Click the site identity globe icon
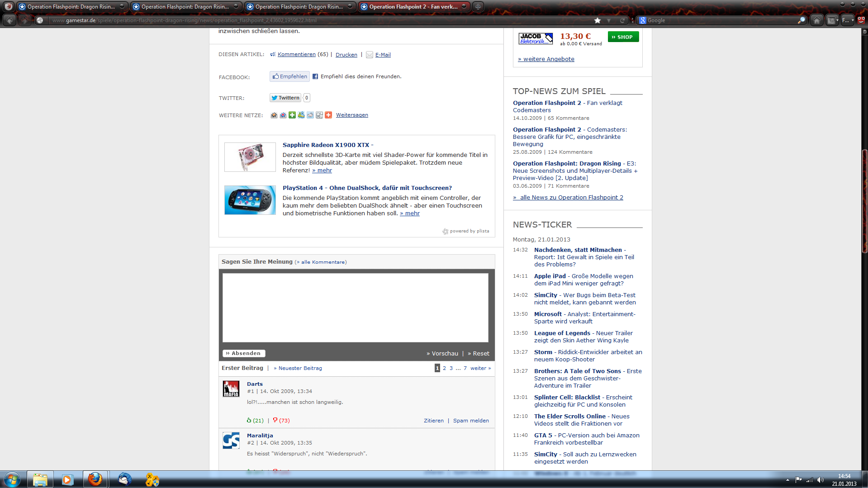Viewport: 868px width, 488px height. (40, 20)
